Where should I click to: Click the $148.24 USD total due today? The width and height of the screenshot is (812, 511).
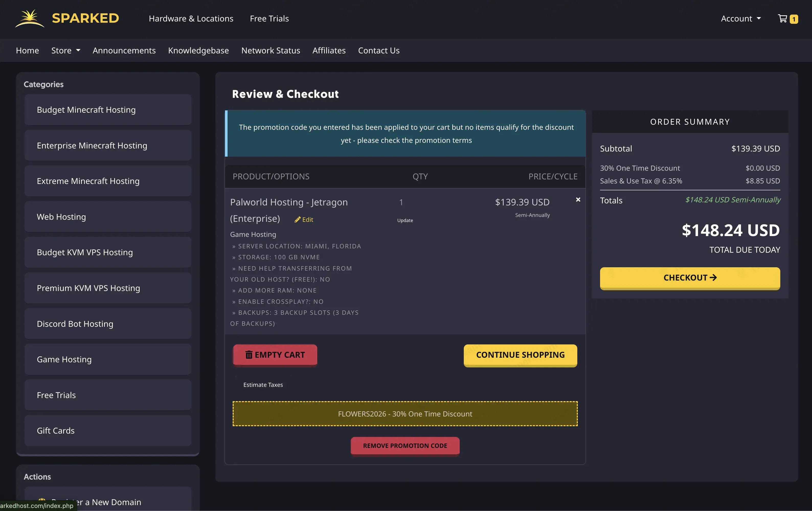[731, 230]
